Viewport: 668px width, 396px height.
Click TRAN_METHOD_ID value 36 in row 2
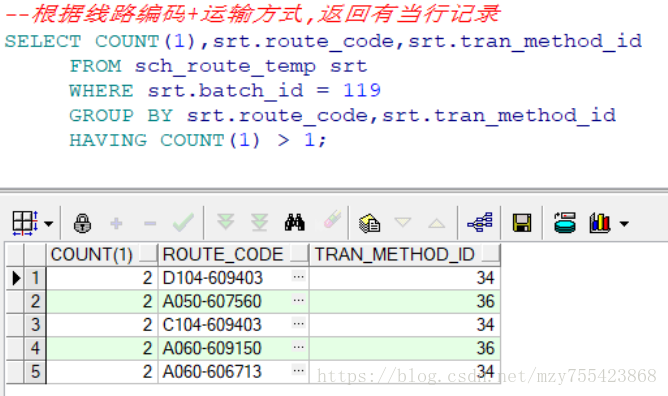(405, 301)
